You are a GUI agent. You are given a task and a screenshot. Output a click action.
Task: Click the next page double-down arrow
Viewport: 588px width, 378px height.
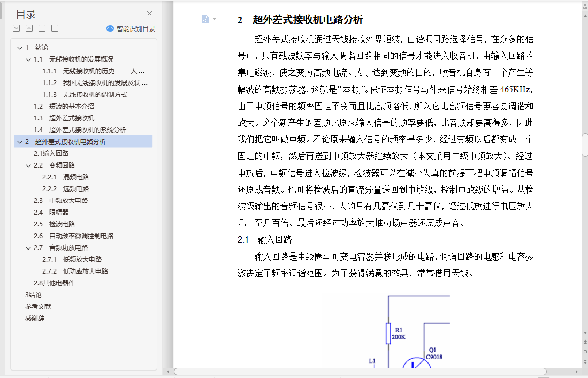(x=585, y=361)
